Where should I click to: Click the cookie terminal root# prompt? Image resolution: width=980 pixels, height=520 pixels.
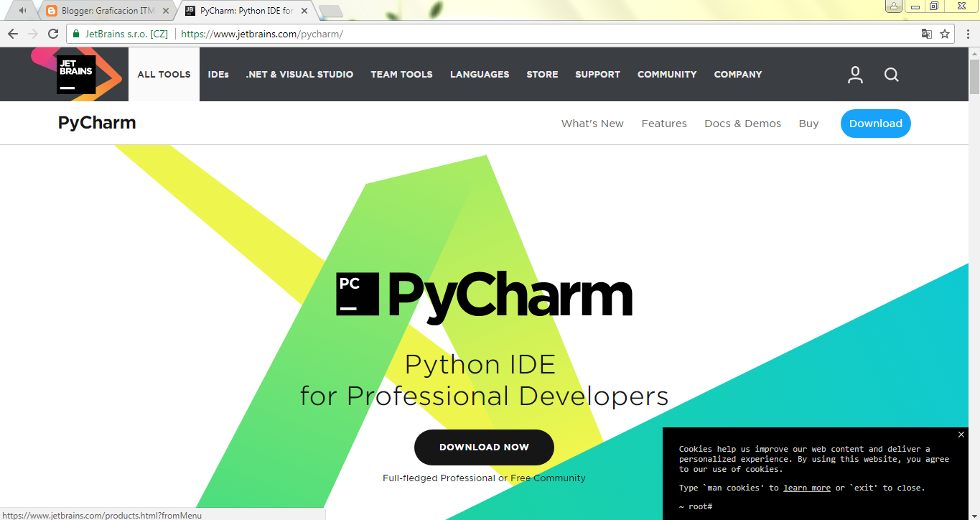696,506
